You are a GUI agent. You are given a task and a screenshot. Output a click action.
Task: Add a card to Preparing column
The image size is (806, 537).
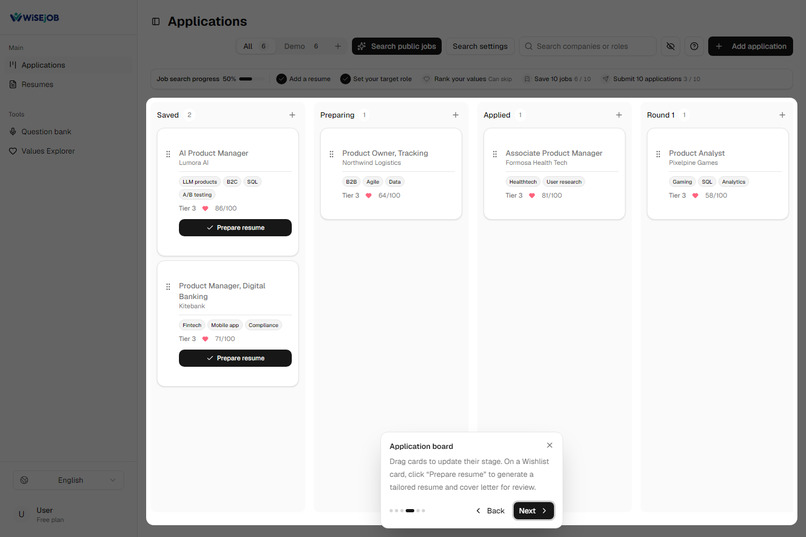455,115
